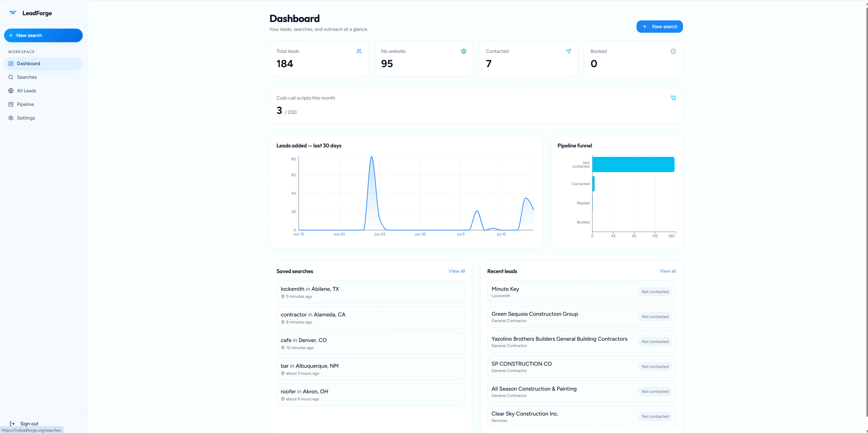This screenshot has height=433, width=868.
Task: Click the people icon on Total leads card
Action: point(359,51)
